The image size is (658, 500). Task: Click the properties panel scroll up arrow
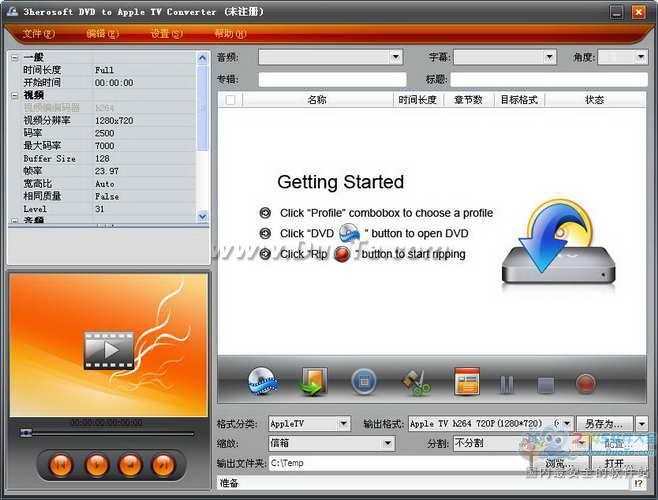pos(202,58)
